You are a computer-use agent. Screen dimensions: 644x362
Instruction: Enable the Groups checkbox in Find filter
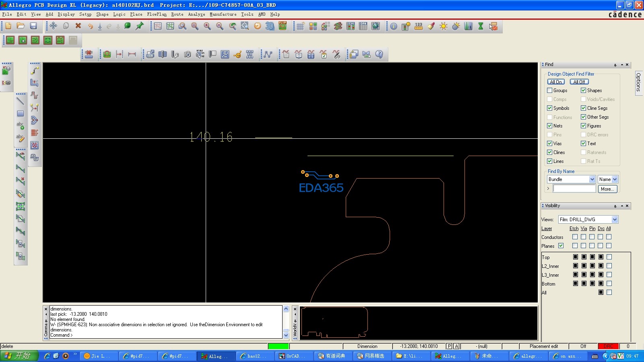click(x=550, y=90)
